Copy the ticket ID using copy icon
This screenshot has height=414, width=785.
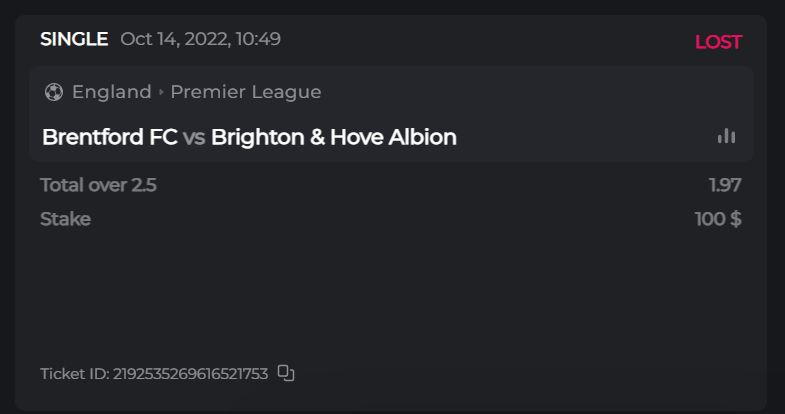coord(286,373)
